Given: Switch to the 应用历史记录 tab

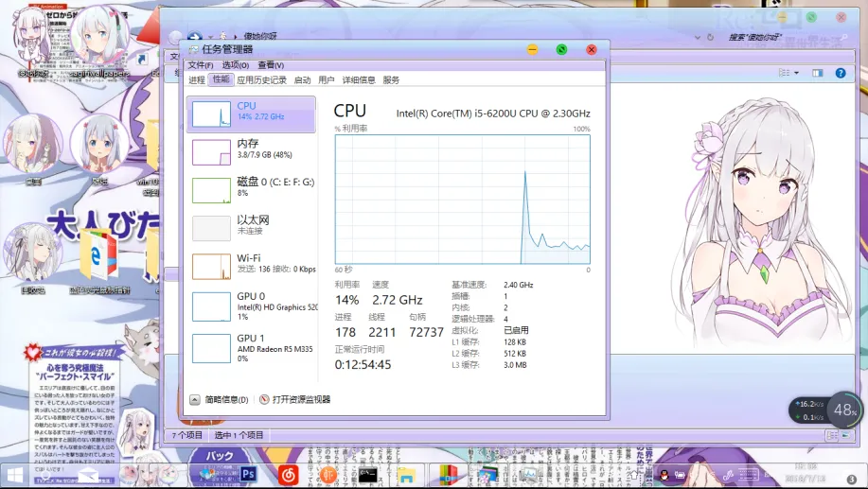Looking at the screenshot, I should click(261, 80).
